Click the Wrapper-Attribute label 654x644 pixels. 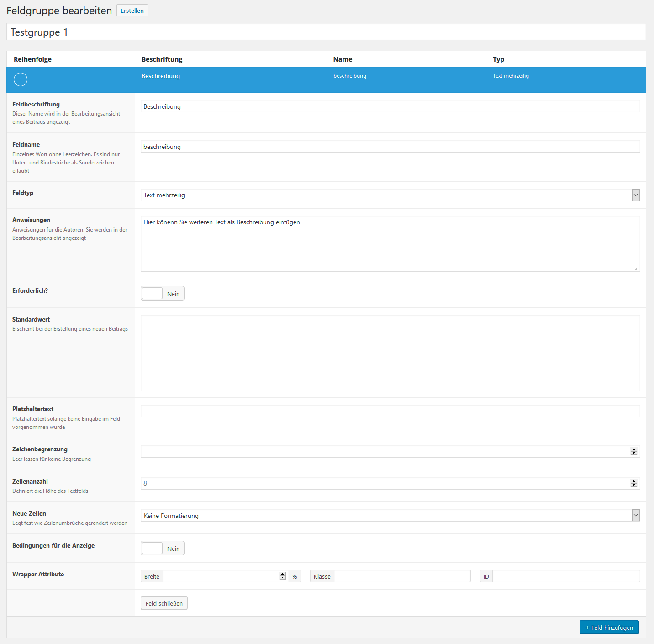[38, 574]
